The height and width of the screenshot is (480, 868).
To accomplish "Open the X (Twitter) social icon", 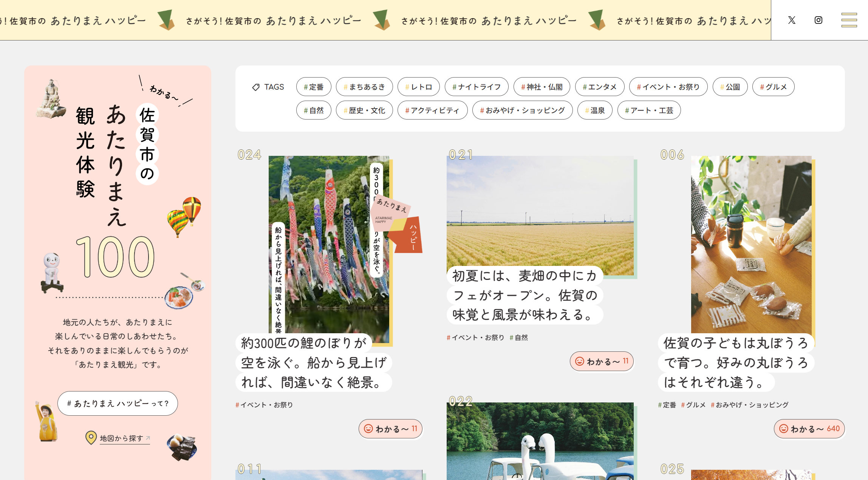I will (x=792, y=20).
